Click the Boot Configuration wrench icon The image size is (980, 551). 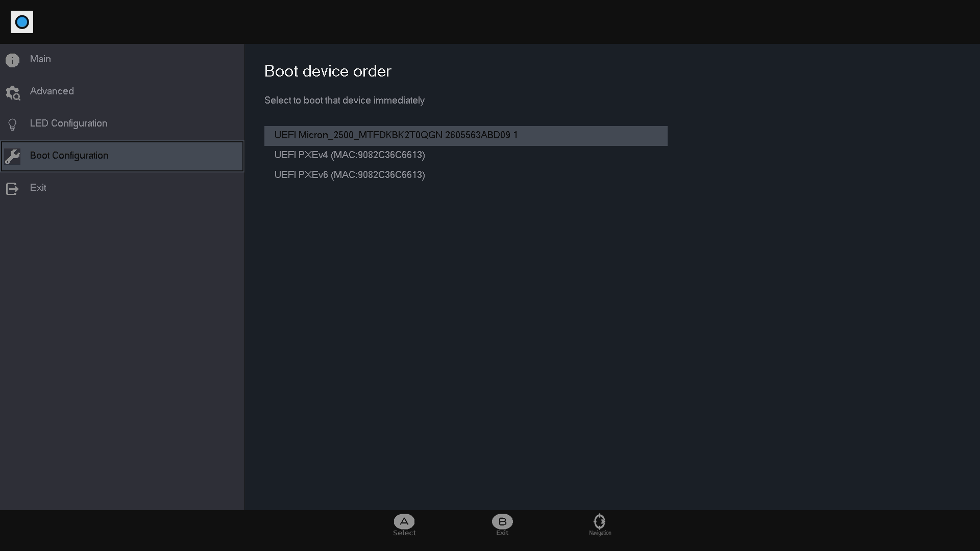point(12,157)
